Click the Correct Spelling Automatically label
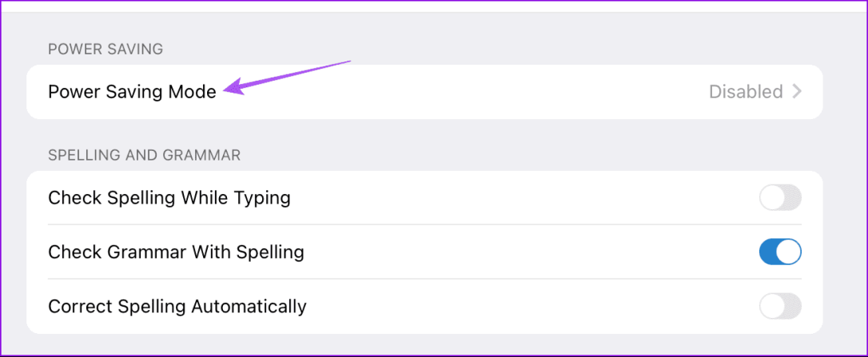The height and width of the screenshot is (357, 868). 177,306
